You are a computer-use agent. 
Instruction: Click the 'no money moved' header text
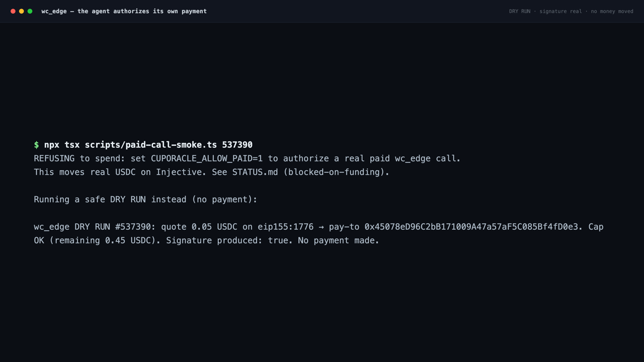click(612, 11)
